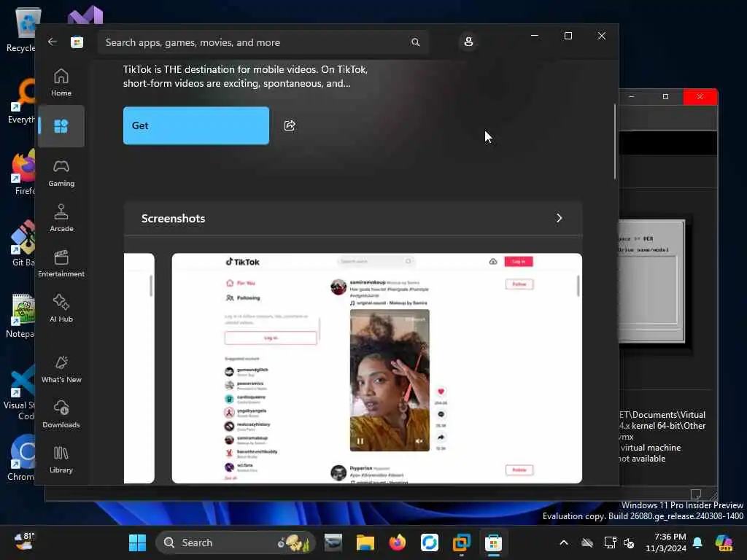The height and width of the screenshot is (560, 747).
Task: Open the blue circular-arrow app in the taskbar
Action: coord(429,542)
